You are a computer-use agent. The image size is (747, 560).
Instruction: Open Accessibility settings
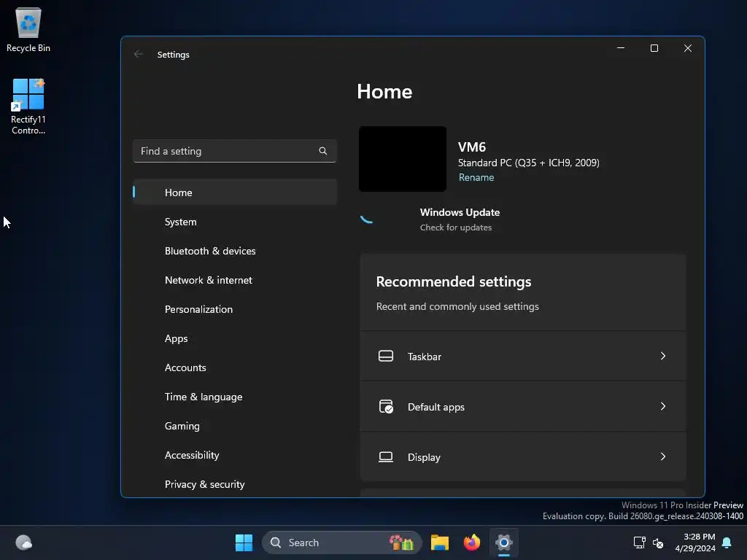(x=235, y=455)
